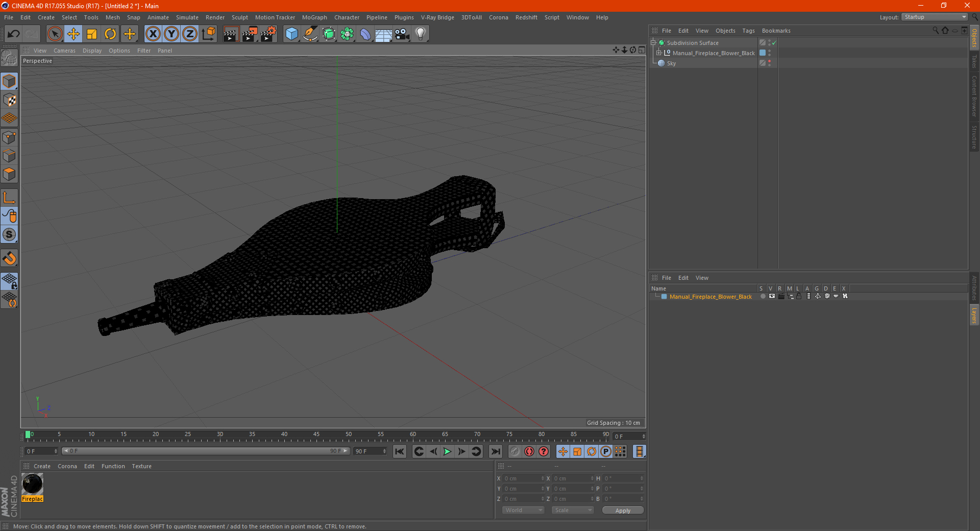This screenshot has width=980, height=531.
Task: Expand the Manual_Fireplace_Blower_Black tree item
Action: [659, 53]
